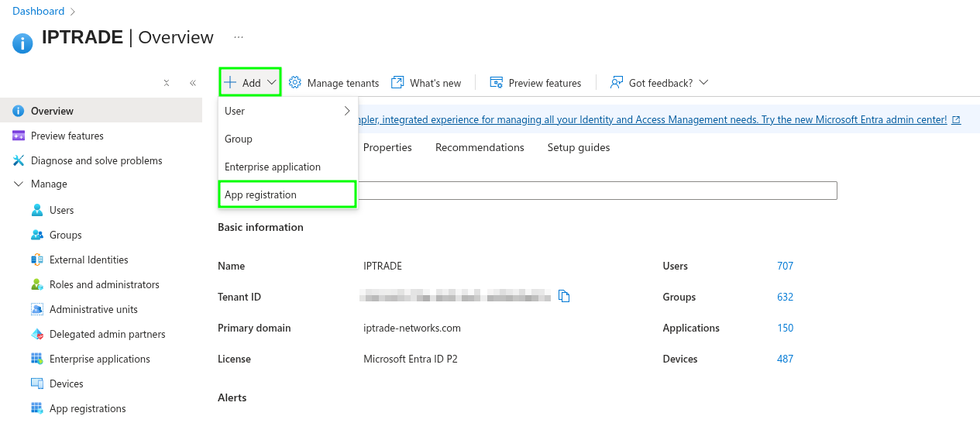This screenshot has width=980, height=423.
Task: Collapse the Manage section in sidebar
Action: click(19, 184)
